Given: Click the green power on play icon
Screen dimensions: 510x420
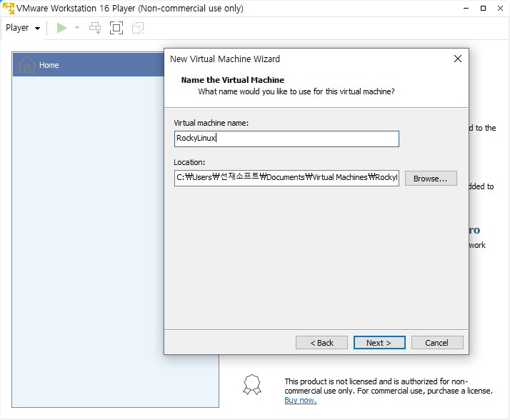Looking at the screenshot, I should click(62, 28).
